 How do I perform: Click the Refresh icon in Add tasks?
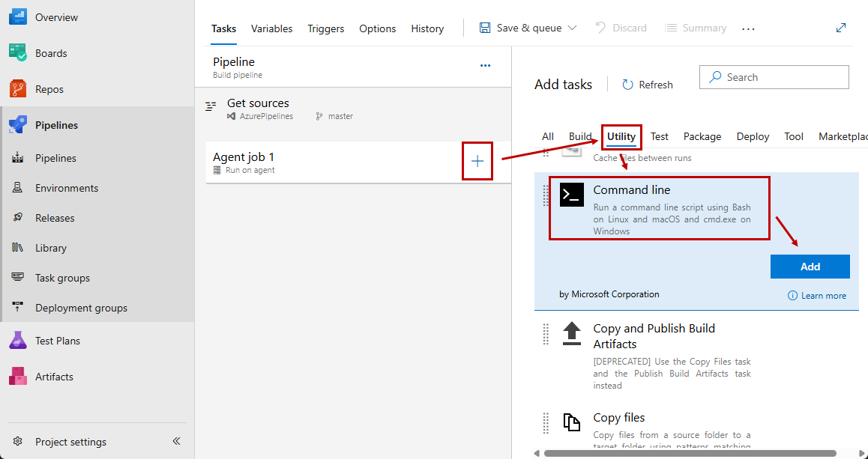coord(627,85)
